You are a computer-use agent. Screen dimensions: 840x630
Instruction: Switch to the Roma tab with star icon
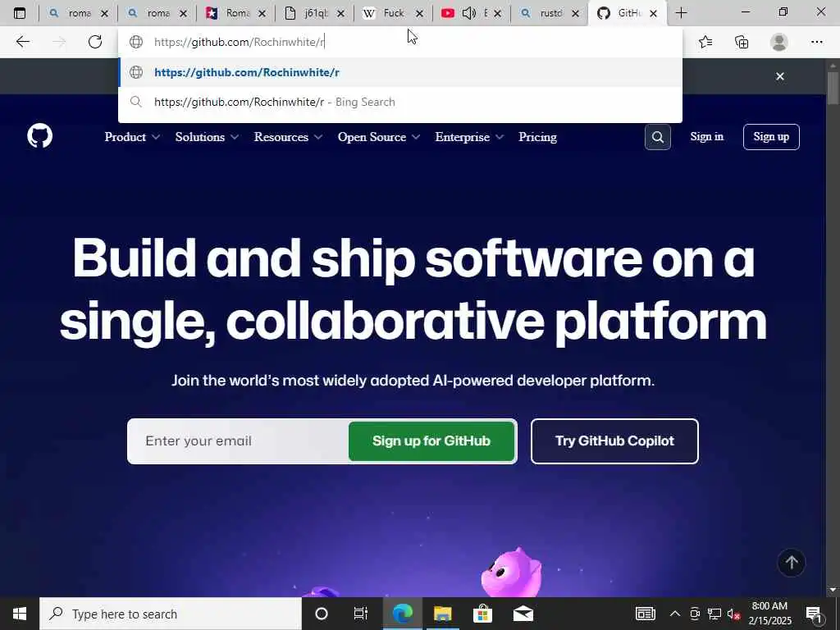[x=235, y=13]
